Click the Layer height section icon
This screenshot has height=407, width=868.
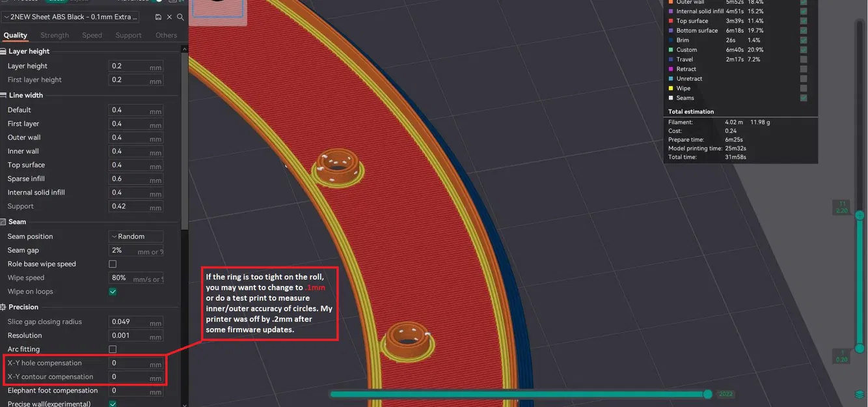[3, 51]
